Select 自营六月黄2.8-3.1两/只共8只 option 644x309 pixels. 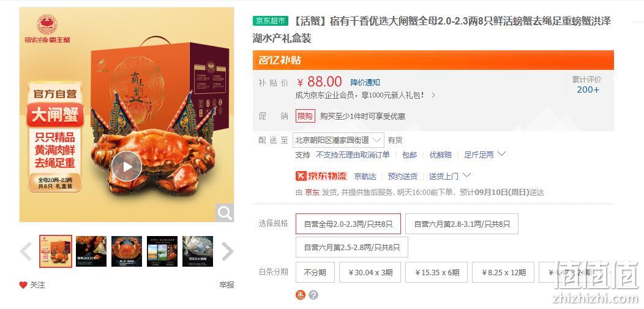coord(462,224)
